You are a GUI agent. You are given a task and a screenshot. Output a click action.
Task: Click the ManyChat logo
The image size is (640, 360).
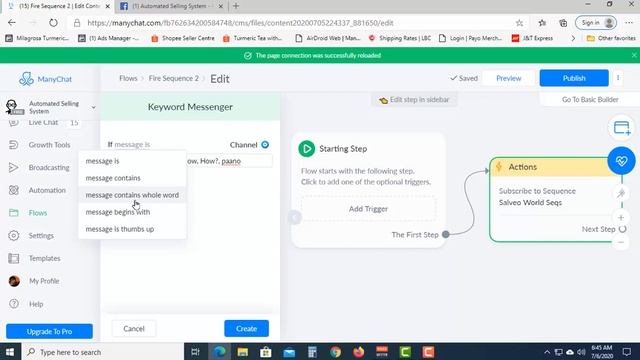point(45,79)
